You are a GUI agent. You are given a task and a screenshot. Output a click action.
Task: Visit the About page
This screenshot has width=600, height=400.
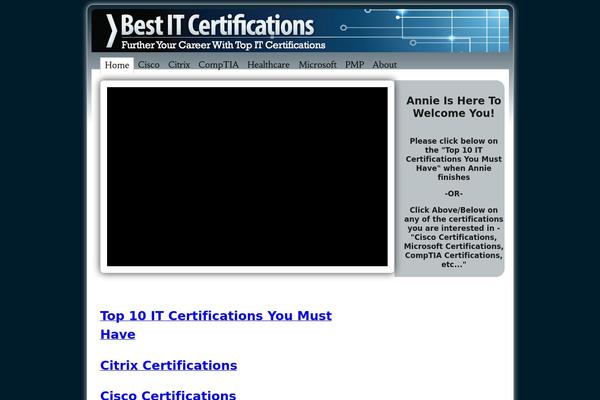pyautogui.click(x=385, y=65)
